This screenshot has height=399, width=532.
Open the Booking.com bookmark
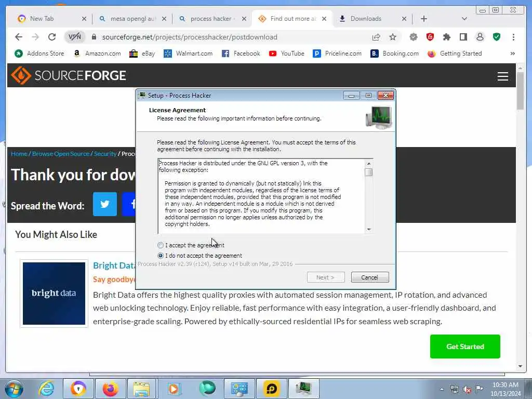pos(395,54)
